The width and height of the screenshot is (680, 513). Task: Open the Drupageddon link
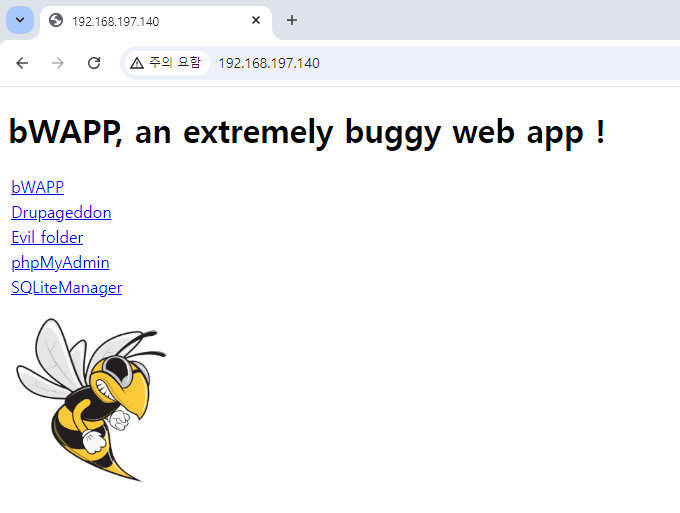pos(61,212)
